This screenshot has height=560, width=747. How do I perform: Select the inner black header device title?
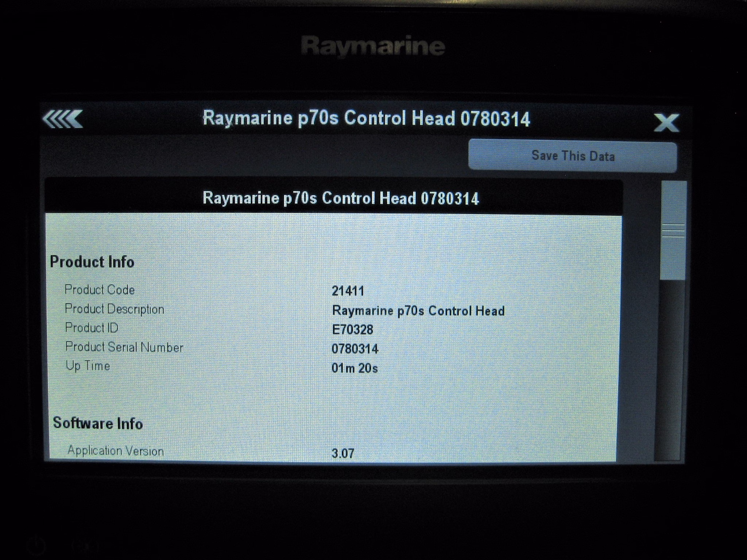(x=340, y=198)
